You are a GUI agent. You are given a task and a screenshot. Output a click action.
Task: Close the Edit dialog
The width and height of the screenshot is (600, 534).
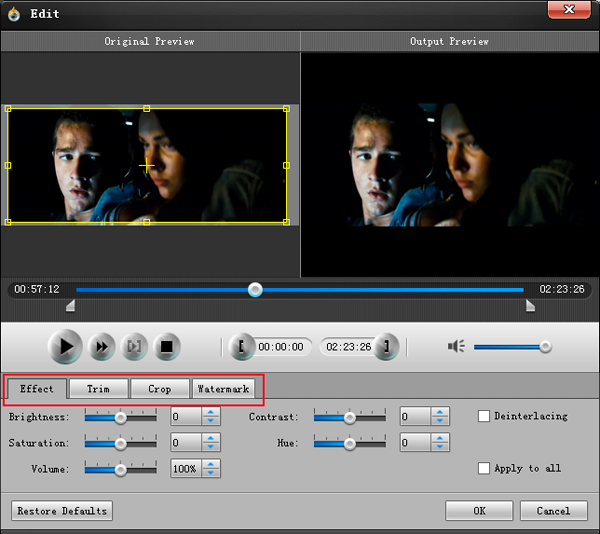(569, 10)
